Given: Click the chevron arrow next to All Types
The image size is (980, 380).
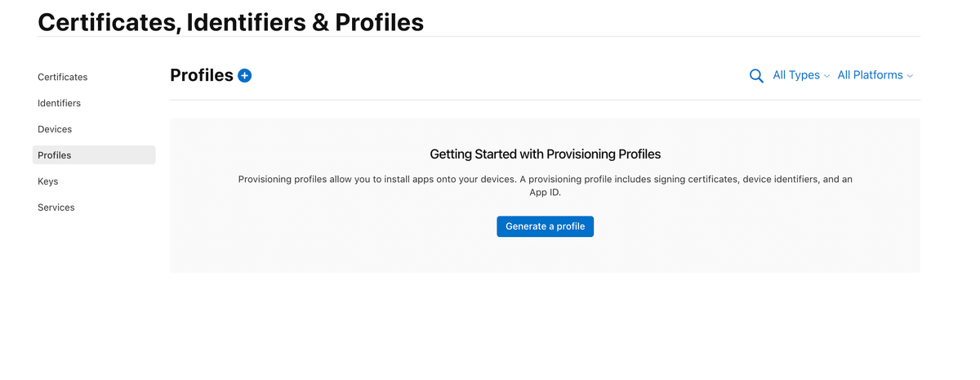Looking at the screenshot, I should click(826, 76).
